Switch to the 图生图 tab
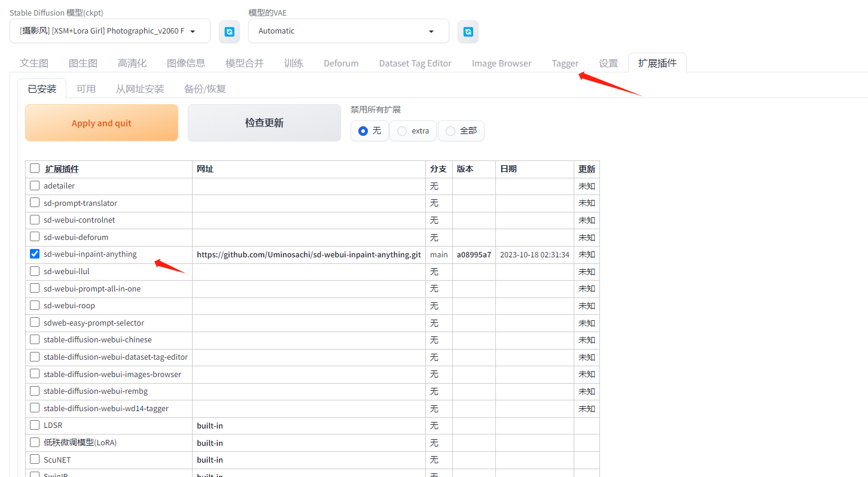868x477 pixels. click(83, 63)
